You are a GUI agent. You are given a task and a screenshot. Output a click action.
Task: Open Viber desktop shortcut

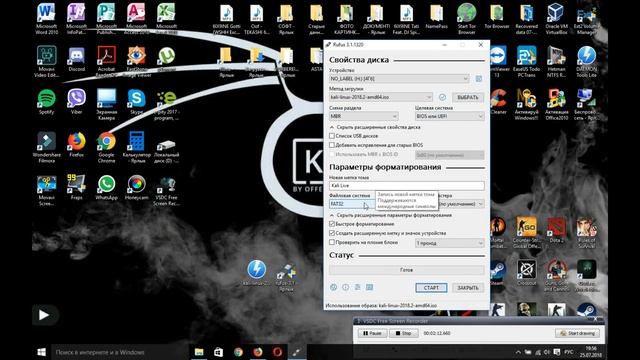tap(76, 102)
